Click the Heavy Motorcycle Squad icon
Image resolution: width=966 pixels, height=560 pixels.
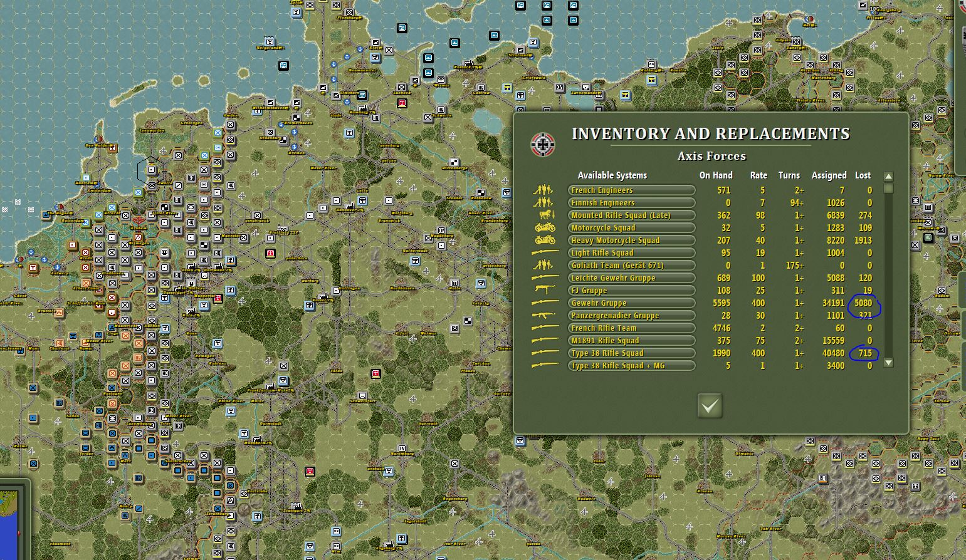[543, 240]
